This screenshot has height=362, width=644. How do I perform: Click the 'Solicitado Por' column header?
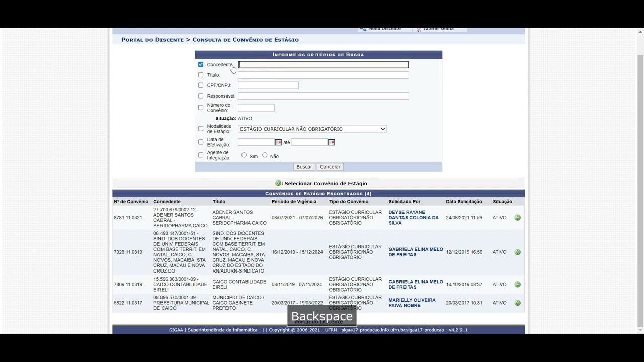[405, 202]
